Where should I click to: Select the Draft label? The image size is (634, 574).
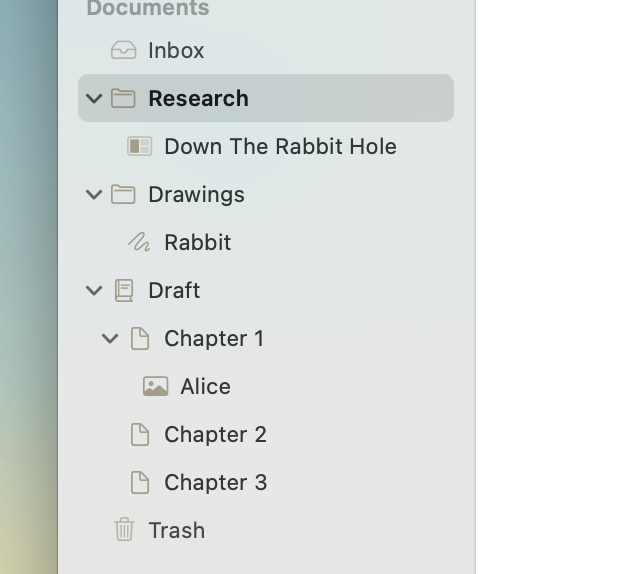[174, 291]
